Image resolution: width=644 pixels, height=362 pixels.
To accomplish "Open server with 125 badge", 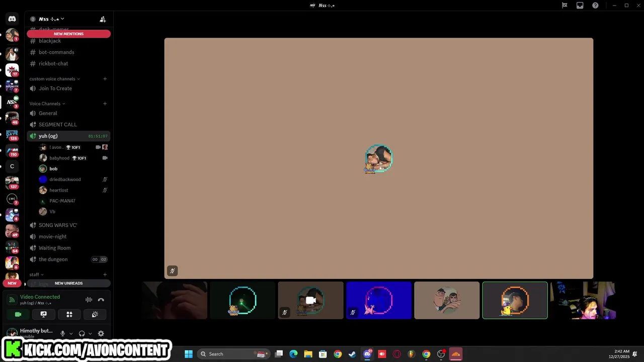I will tap(12, 134).
